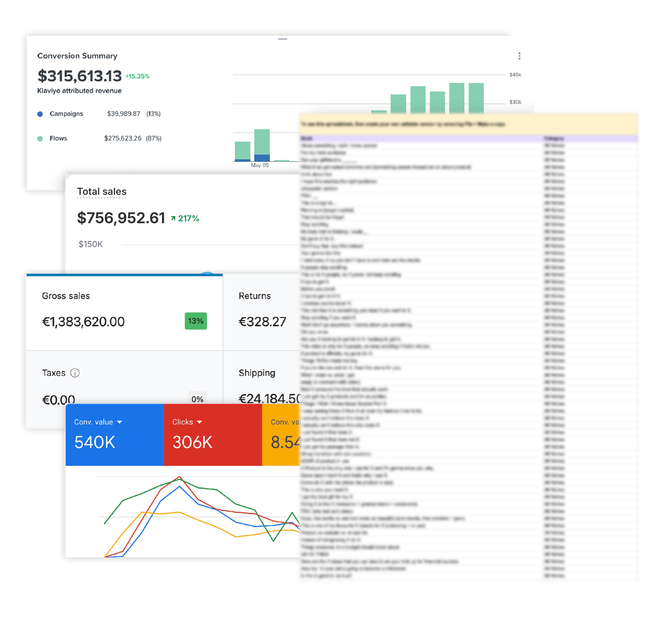
Task: Expand the Clicks metric dropdown arrow
Action: pos(199,422)
